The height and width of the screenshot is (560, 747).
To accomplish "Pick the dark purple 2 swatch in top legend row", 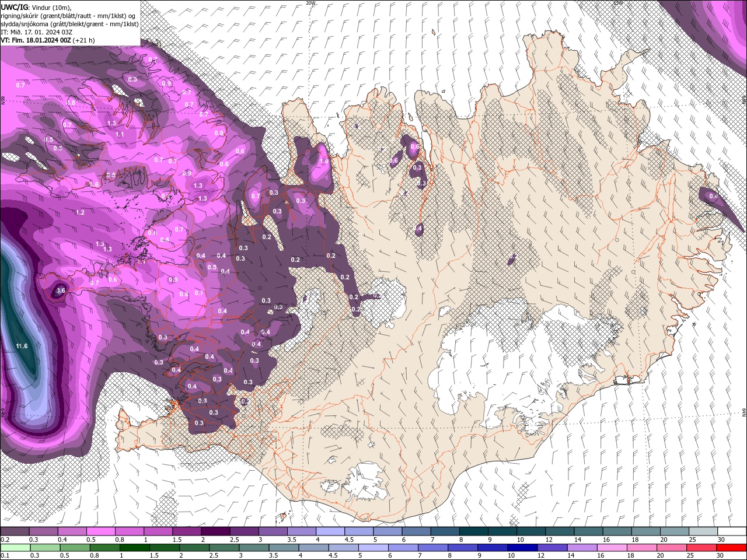I will click(215, 531).
